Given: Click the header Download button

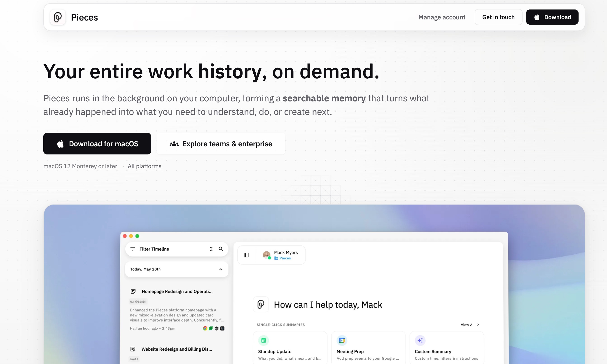Looking at the screenshot, I should point(552,17).
